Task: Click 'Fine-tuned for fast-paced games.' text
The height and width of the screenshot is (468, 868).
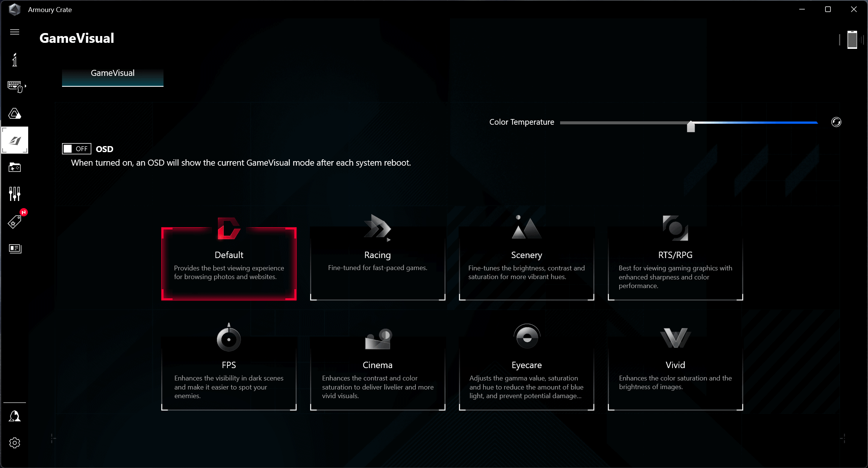Action: pyautogui.click(x=377, y=268)
